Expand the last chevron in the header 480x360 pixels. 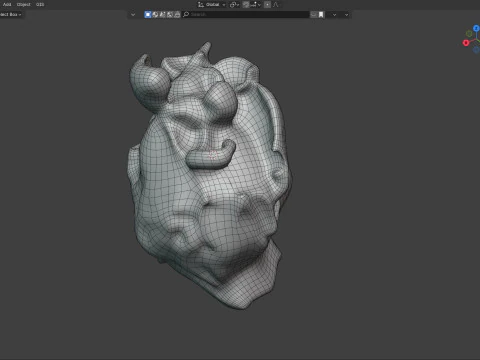tap(346, 15)
